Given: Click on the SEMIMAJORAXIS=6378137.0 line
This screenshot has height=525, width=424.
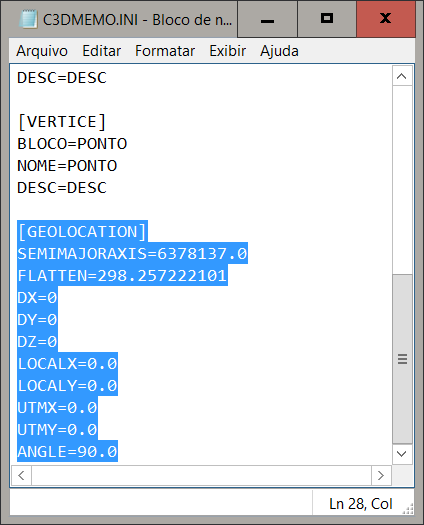Looking at the screenshot, I should coord(132,253).
